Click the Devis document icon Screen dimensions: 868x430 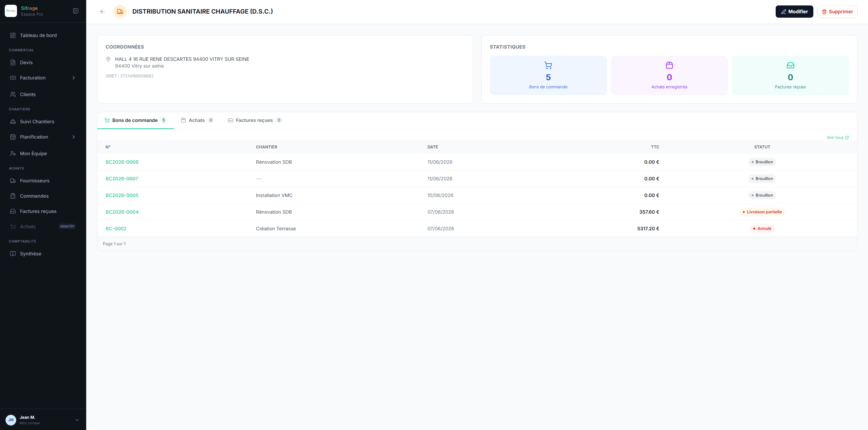coord(13,62)
